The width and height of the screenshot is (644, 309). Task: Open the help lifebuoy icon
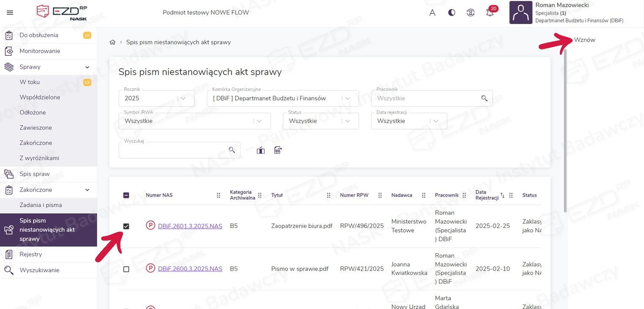[x=471, y=13]
